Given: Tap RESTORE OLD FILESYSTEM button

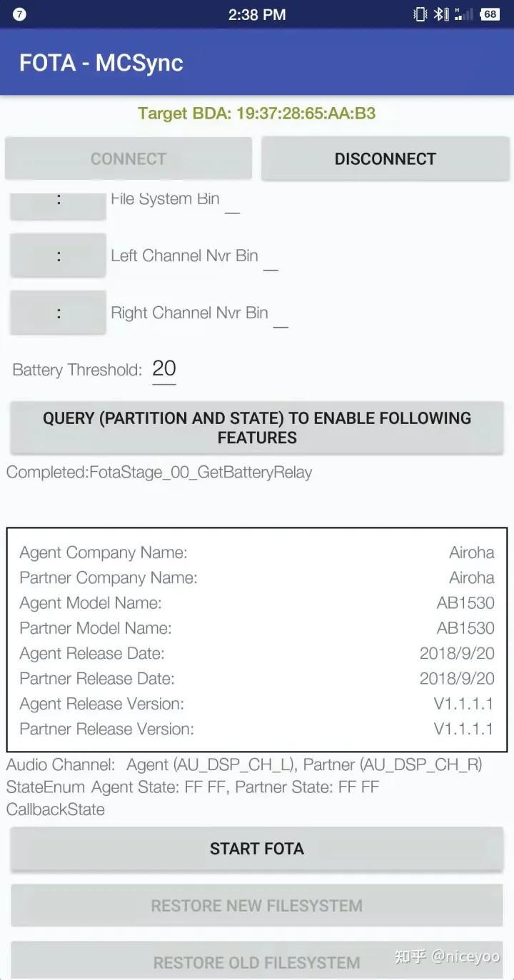Looking at the screenshot, I should [x=257, y=962].
